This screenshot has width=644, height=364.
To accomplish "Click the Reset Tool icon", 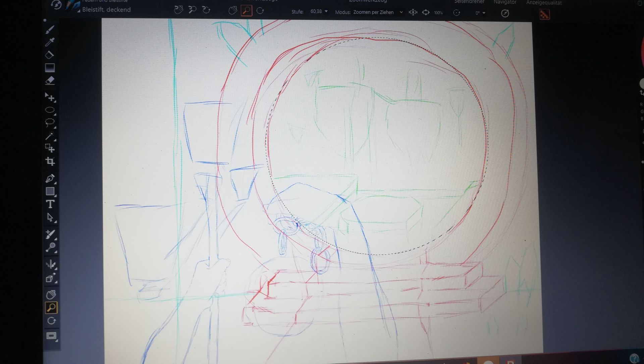I will tap(56, 5).
